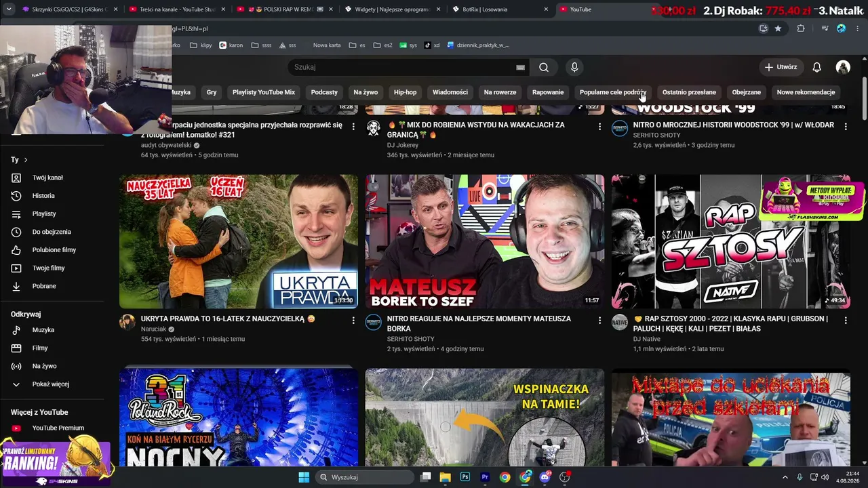Viewport: 868px width, 488px height.
Task: Show hidden system tray icons
Action: click(x=785, y=477)
